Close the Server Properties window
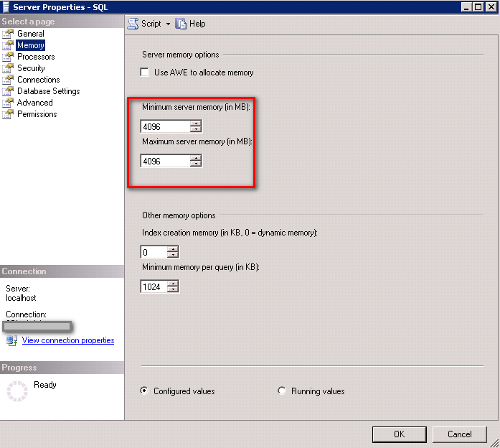 coord(491,6)
